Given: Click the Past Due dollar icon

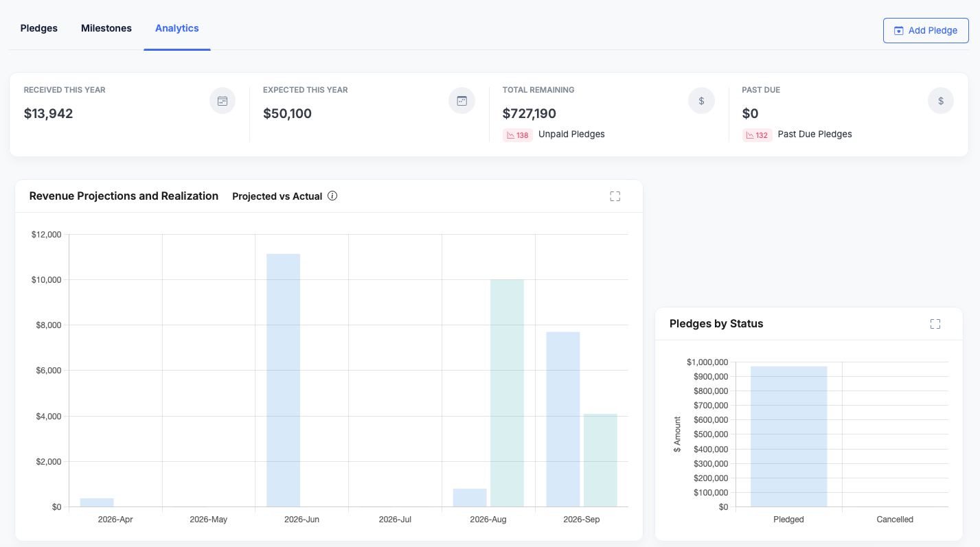Looking at the screenshot, I should [x=941, y=101].
